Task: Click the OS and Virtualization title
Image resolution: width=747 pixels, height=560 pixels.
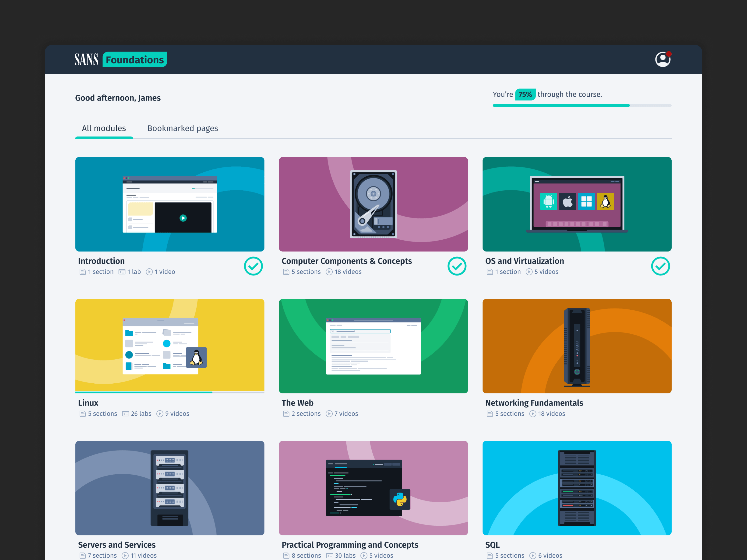Action: click(525, 261)
